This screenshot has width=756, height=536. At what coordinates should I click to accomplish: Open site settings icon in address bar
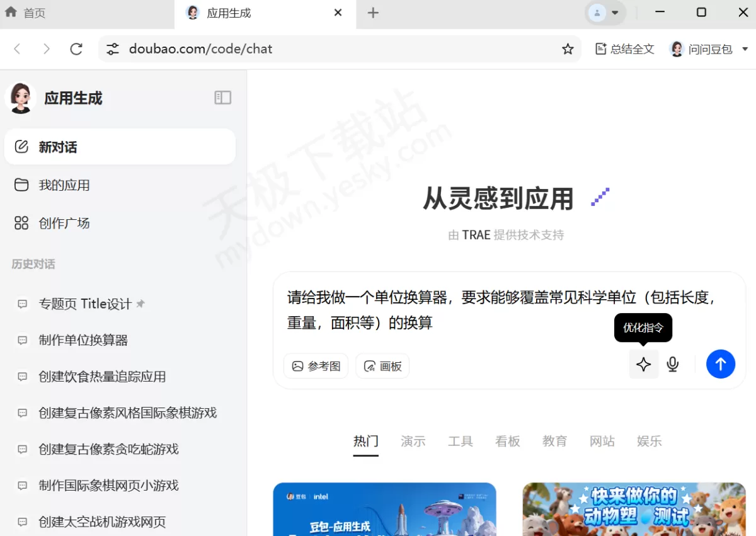coord(113,49)
